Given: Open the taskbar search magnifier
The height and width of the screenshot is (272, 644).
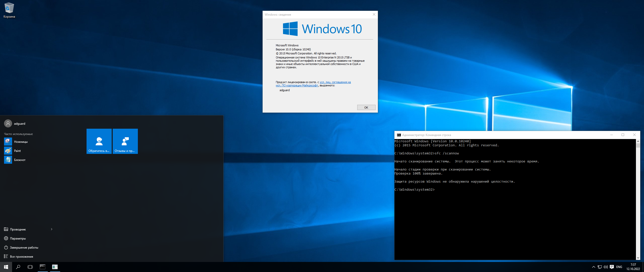Looking at the screenshot, I should point(18,267).
